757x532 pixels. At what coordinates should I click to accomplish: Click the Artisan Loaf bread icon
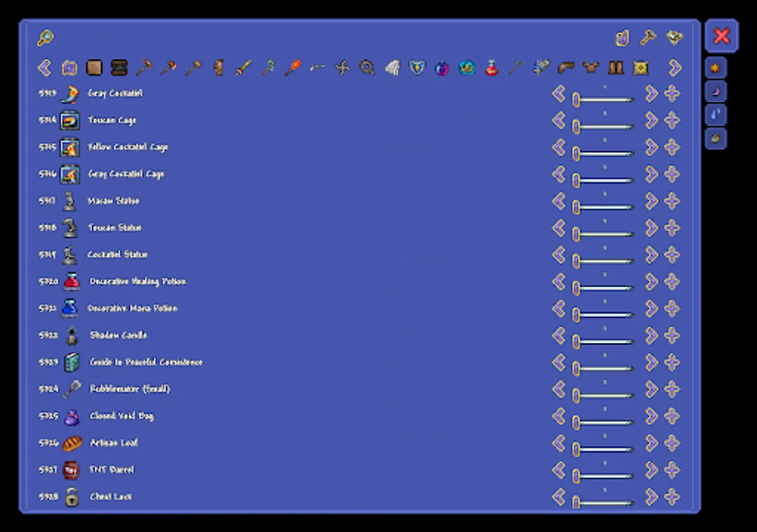pyautogui.click(x=72, y=443)
